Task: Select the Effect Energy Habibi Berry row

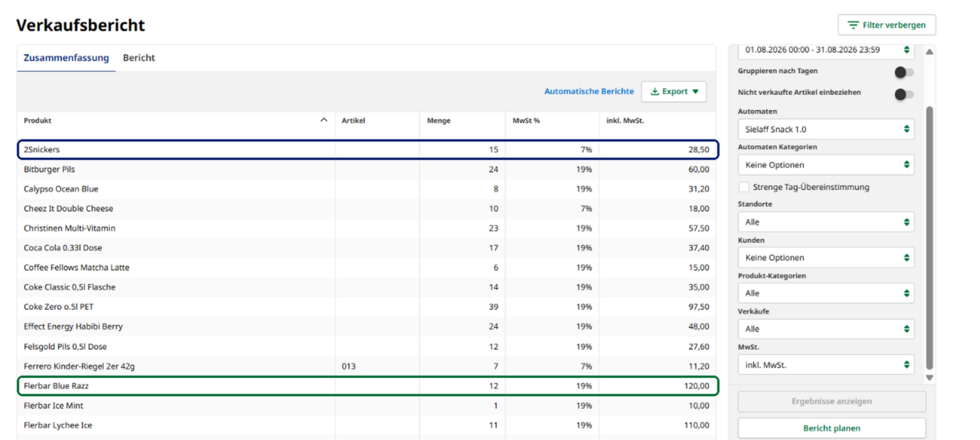Action: tap(367, 326)
